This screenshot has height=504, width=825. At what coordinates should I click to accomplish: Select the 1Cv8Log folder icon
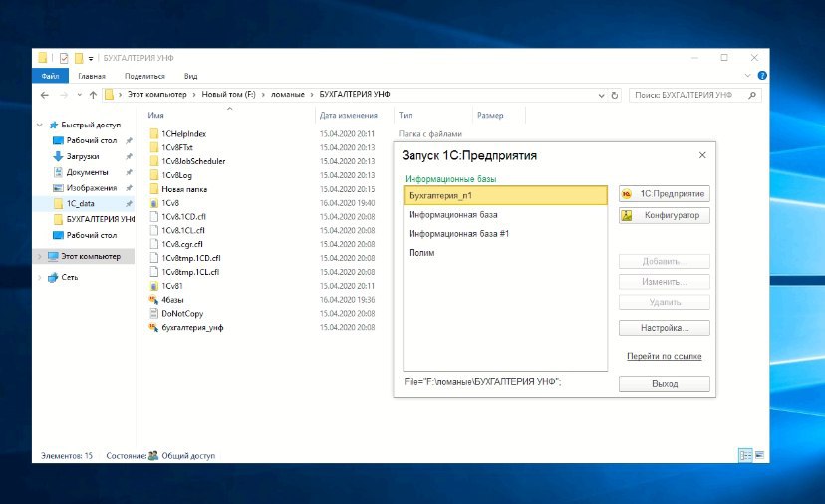tap(153, 175)
